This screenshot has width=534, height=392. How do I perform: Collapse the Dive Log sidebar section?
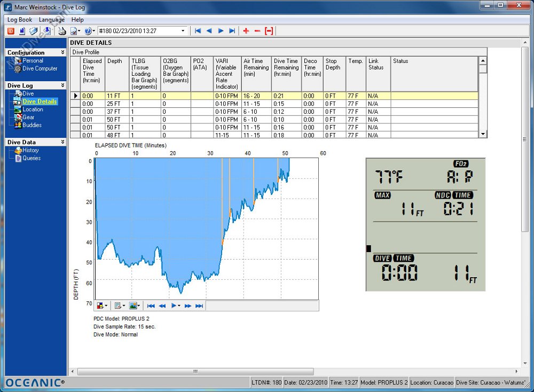coord(62,85)
